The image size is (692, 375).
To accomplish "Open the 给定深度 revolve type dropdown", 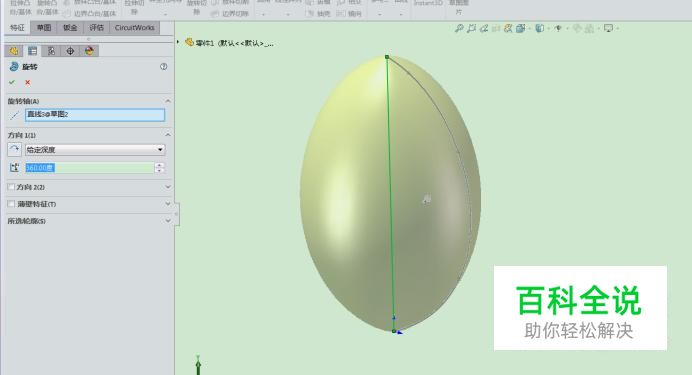I will tap(95, 150).
